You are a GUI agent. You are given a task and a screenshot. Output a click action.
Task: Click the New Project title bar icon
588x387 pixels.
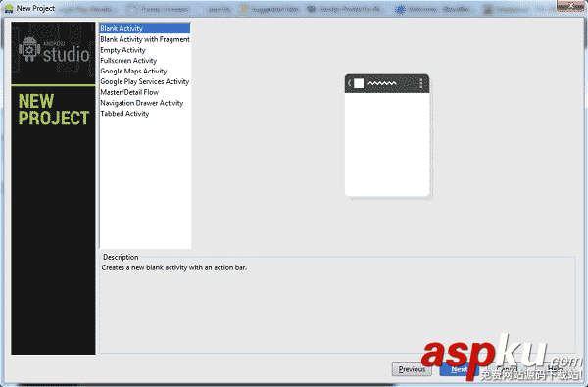point(8,8)
